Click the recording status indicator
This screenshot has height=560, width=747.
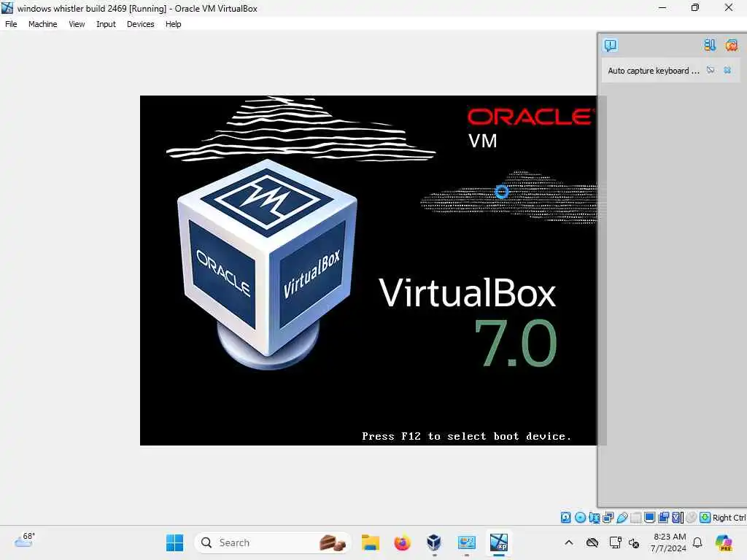point(663,518)
